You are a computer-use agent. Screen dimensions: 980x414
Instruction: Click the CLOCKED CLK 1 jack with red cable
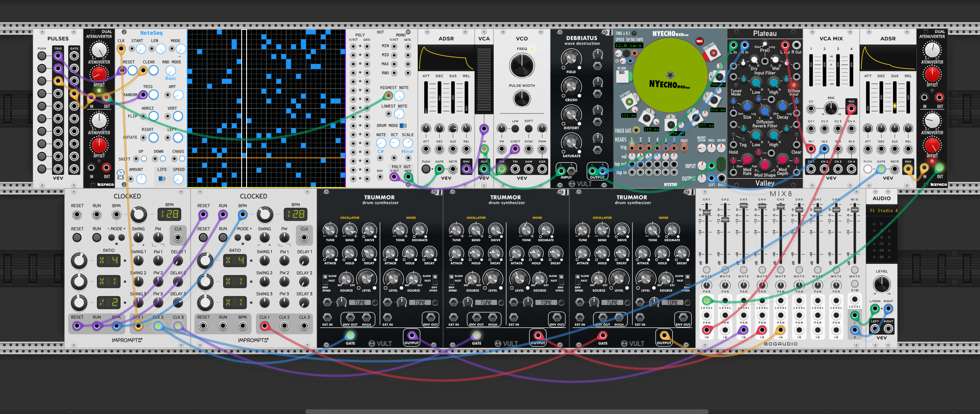[264, 326]
